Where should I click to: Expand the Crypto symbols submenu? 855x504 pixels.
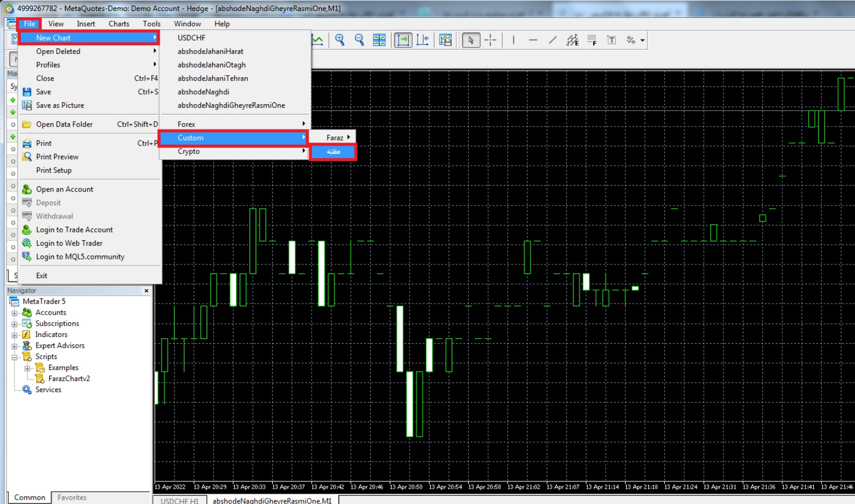coord(235,151)
